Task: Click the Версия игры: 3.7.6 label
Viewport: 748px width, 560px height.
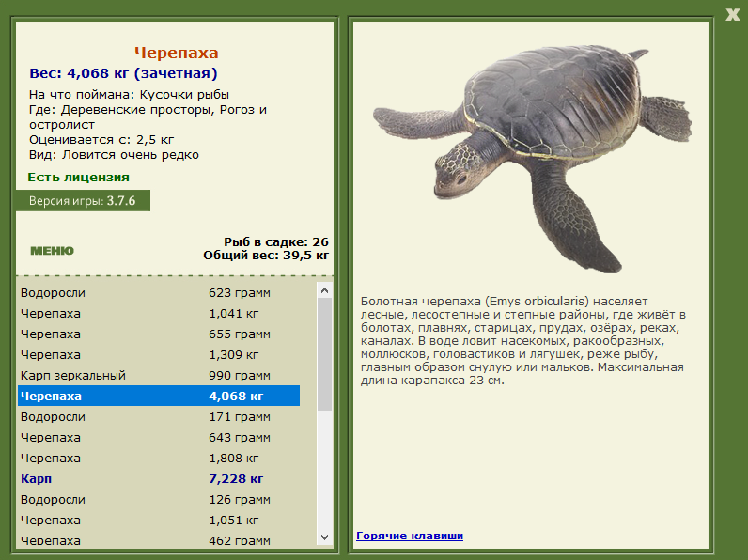Action: click(x=83, y=201)
